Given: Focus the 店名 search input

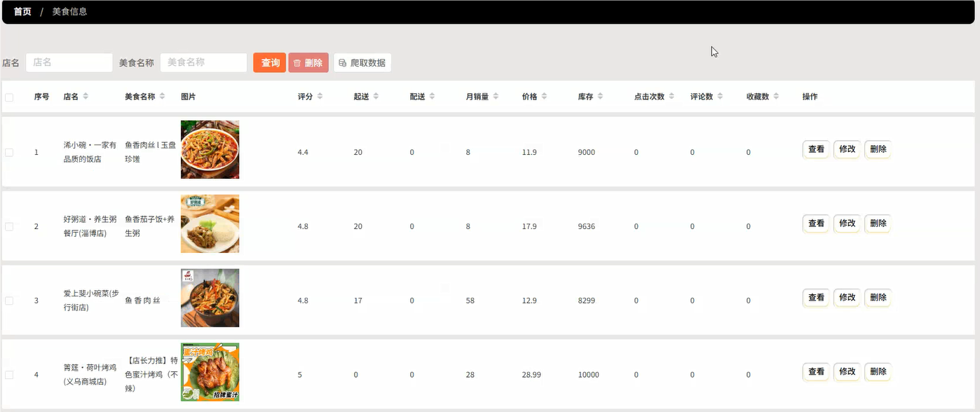Looking at the screenshot, I should click(x=69, y=62).
